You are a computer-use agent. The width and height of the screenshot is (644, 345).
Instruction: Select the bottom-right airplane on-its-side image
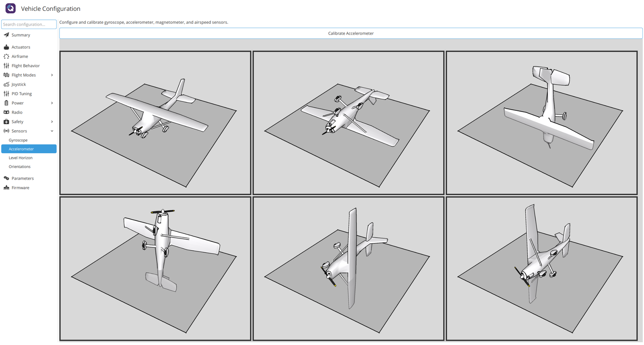point(542,269)
